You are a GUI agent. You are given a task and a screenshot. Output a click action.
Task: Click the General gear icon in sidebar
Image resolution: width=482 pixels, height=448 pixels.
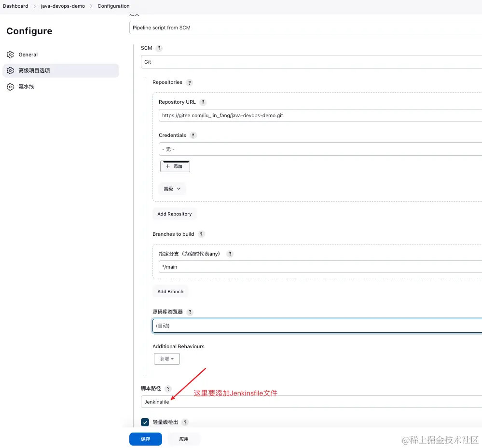(10, 54)
